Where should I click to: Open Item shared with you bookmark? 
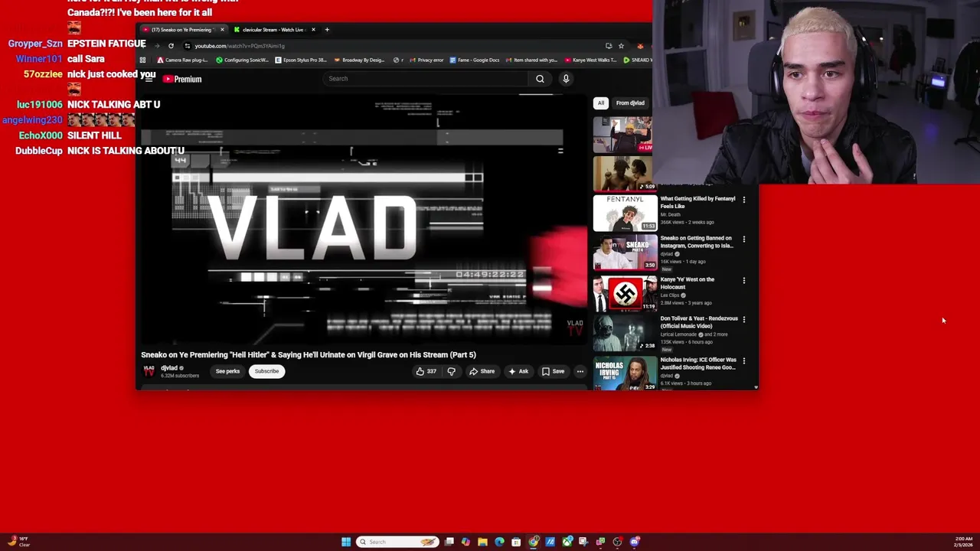[531, 60]
